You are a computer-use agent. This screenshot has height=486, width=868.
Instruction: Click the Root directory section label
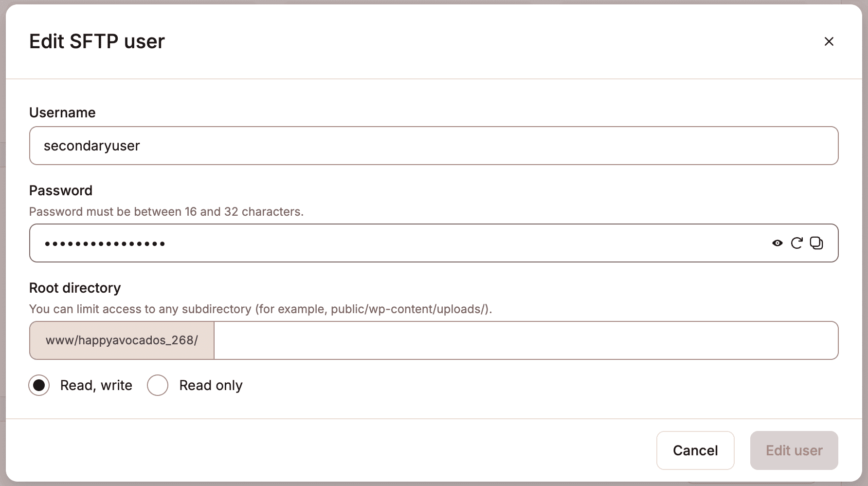coord(75,288)
